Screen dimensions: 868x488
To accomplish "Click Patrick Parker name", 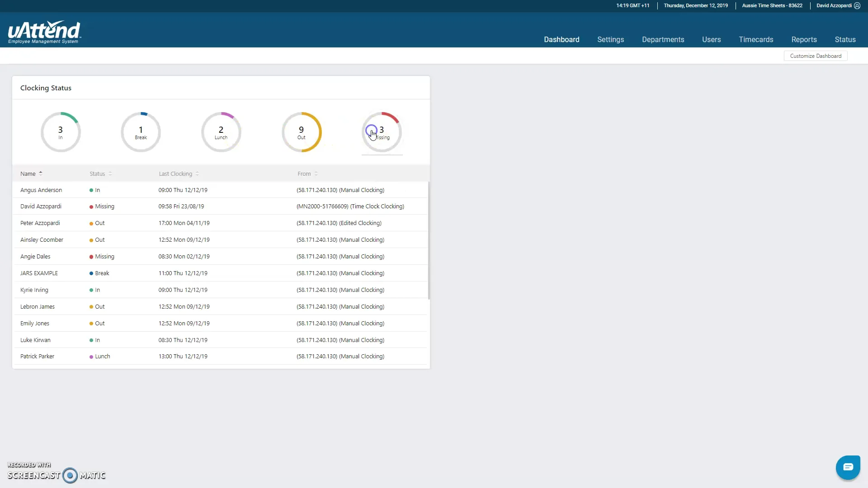I will pyautogui.click(x=37, y=356).
